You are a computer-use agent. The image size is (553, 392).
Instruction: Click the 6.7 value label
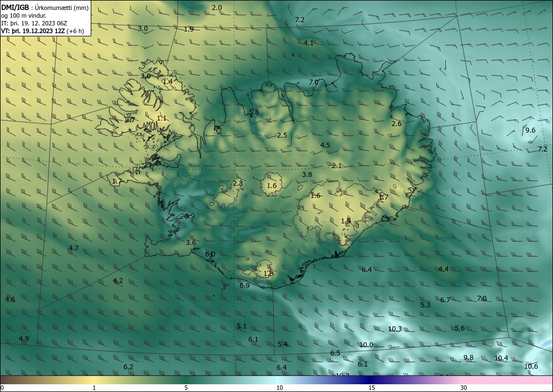pyautogui.click(x=445, y=300)
